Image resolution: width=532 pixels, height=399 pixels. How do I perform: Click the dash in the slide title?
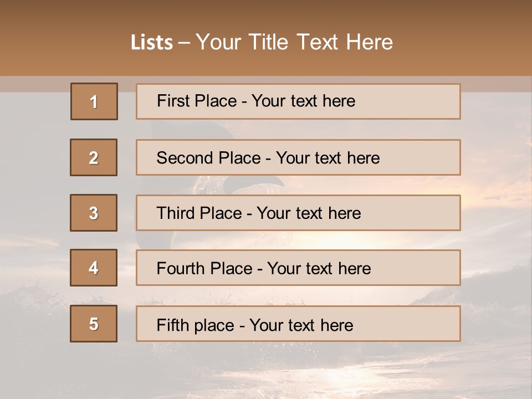pos(184,43)
